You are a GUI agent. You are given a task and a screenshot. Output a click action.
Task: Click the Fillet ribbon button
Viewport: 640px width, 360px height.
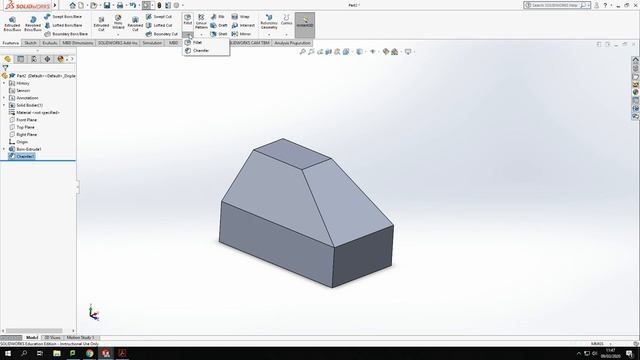pyautogui.click(x=187, y=20)
